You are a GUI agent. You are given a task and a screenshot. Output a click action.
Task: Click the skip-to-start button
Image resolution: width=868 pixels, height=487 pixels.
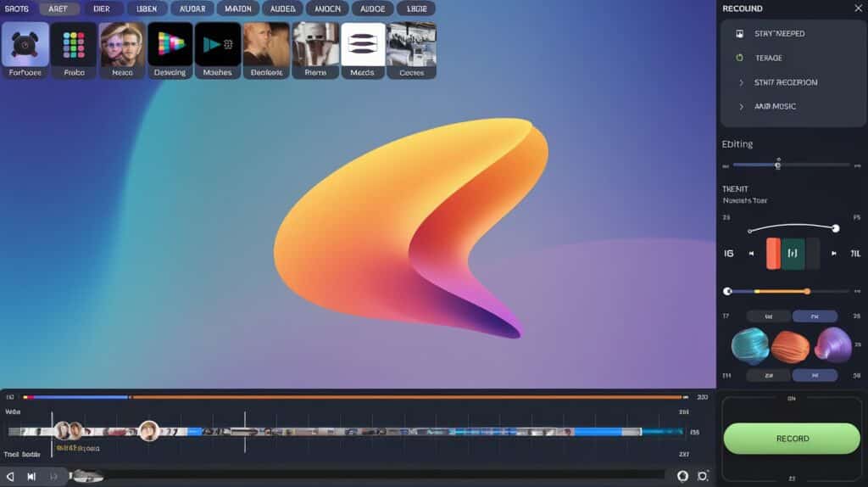[x=31, y=476]
